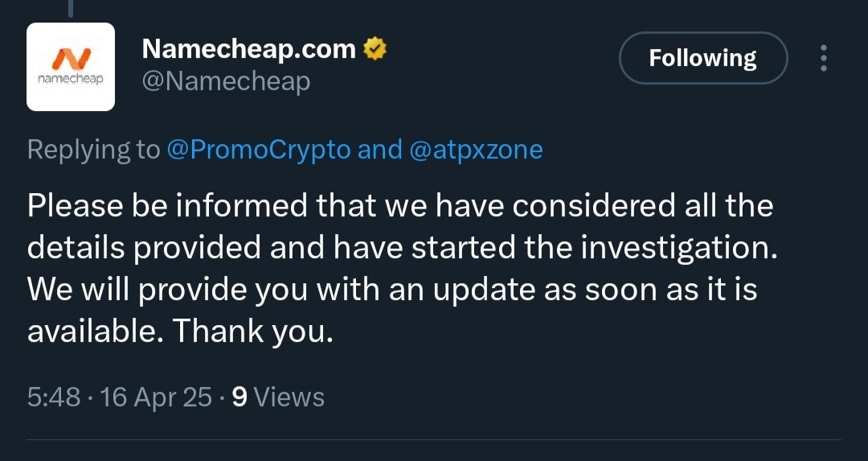The image size is (868, 461).
Task: Toggle the Following button to unfollow Namecheap
Action: pyautogui.click(x=703, y=58)
